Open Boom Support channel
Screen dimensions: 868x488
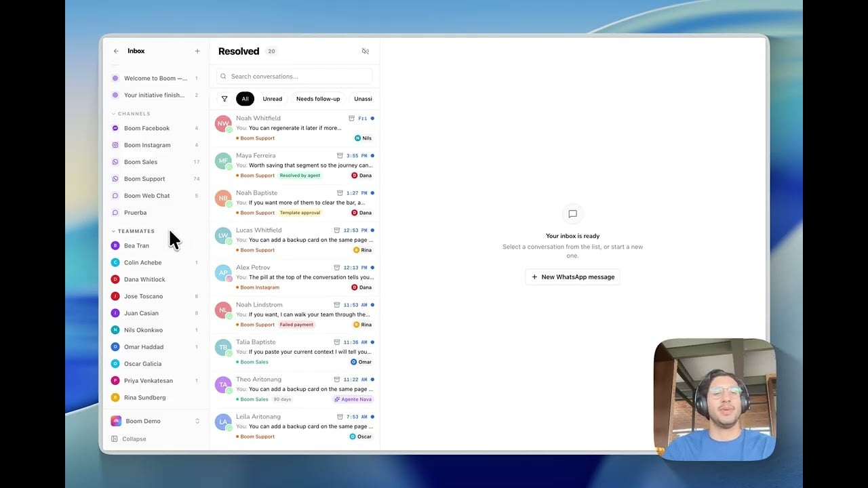click(x=155, y=179)
